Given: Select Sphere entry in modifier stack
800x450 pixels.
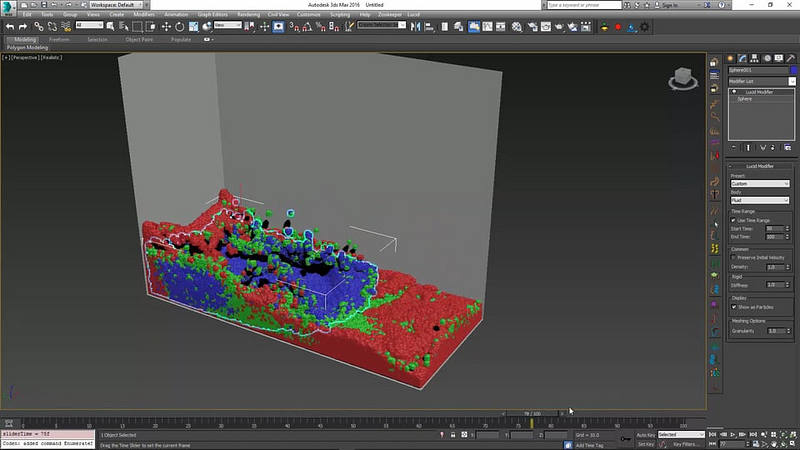Looking at the screenshot, I should click(x=745, y=99).
